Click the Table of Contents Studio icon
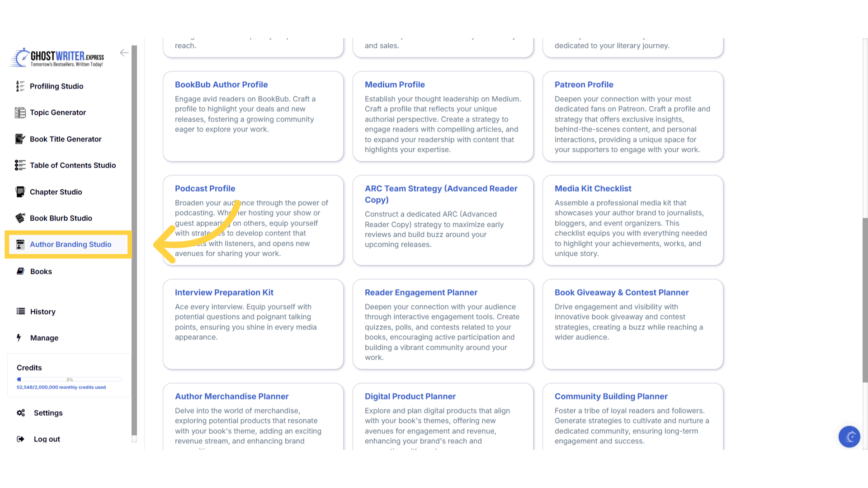The width and height of the screenshot is (868, 488). [20, 165]
